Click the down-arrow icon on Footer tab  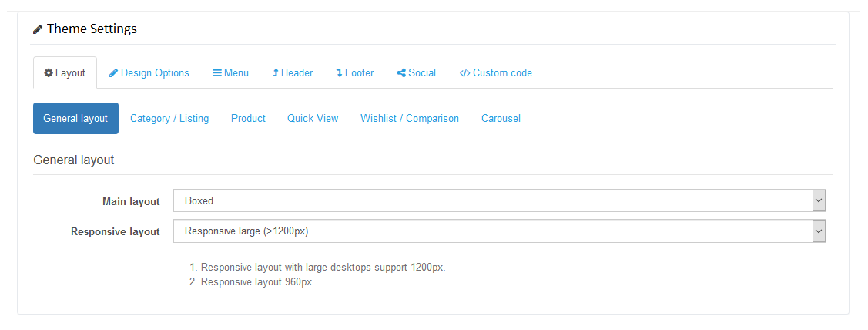tap(339, 73)
